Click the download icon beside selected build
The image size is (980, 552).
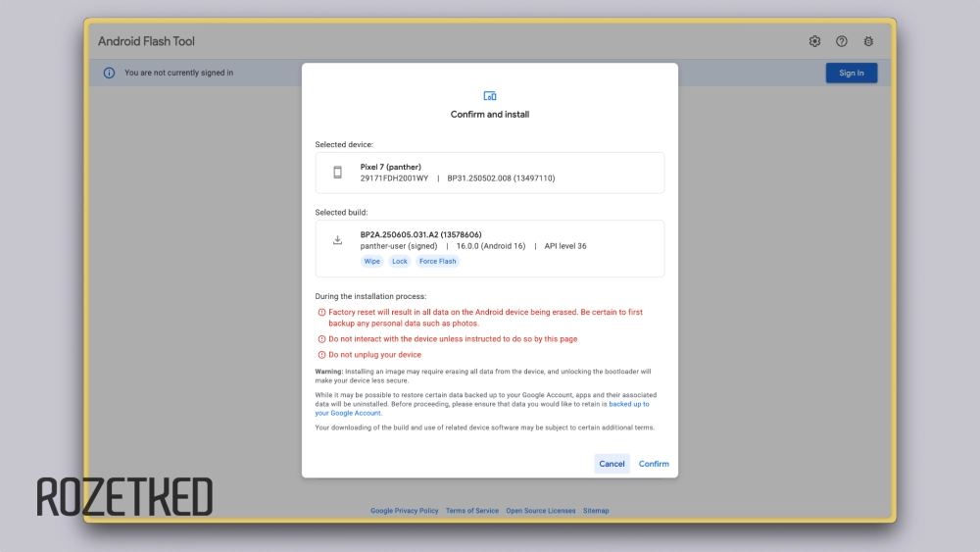338,240
